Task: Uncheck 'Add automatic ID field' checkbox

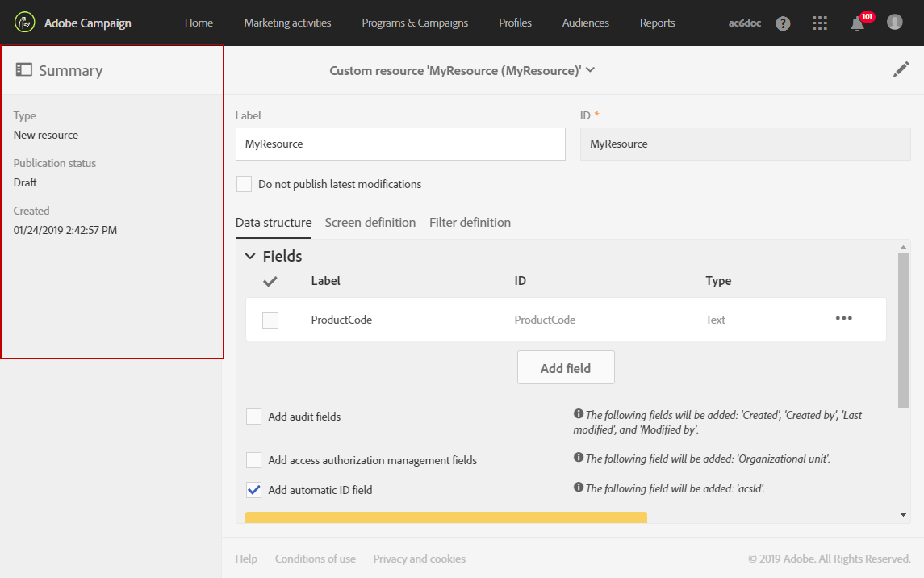Action: (x=254, y=489)
